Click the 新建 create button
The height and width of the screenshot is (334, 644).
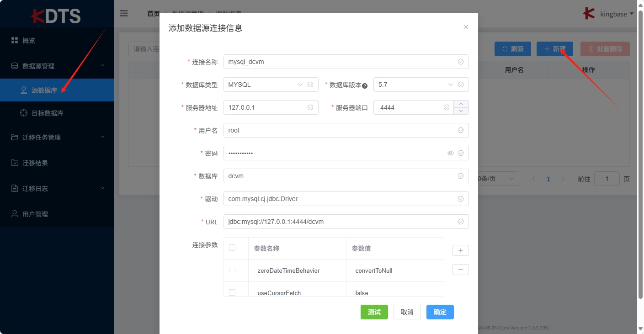pyautogui.click(x=555, y=49)
